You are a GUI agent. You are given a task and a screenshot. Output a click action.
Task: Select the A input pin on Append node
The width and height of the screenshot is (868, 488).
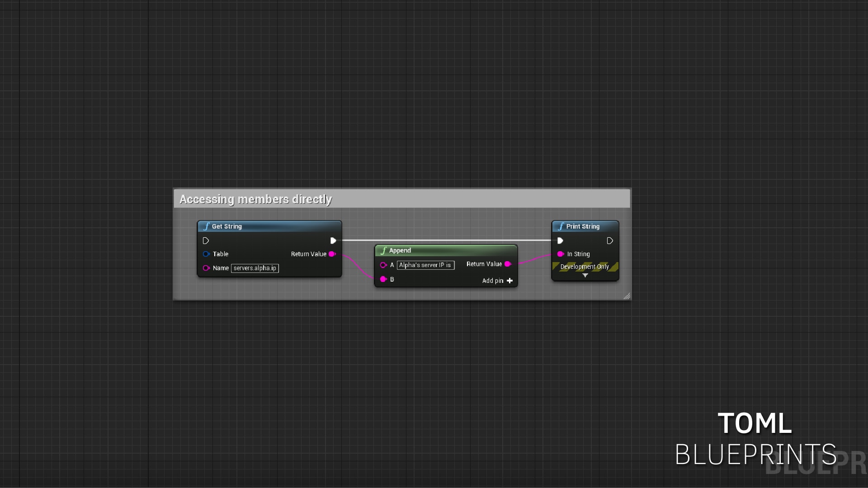383,265
